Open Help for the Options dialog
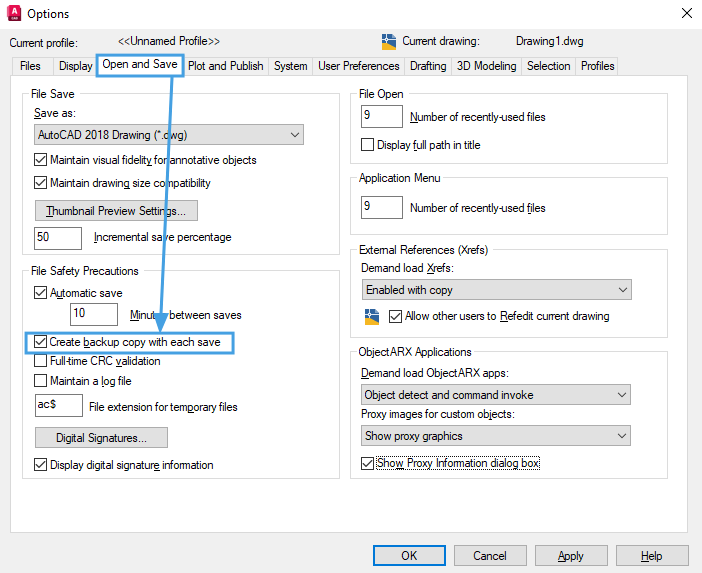Image resolution: width=702 pixels, height=573 pixels. tap(652, 556)
